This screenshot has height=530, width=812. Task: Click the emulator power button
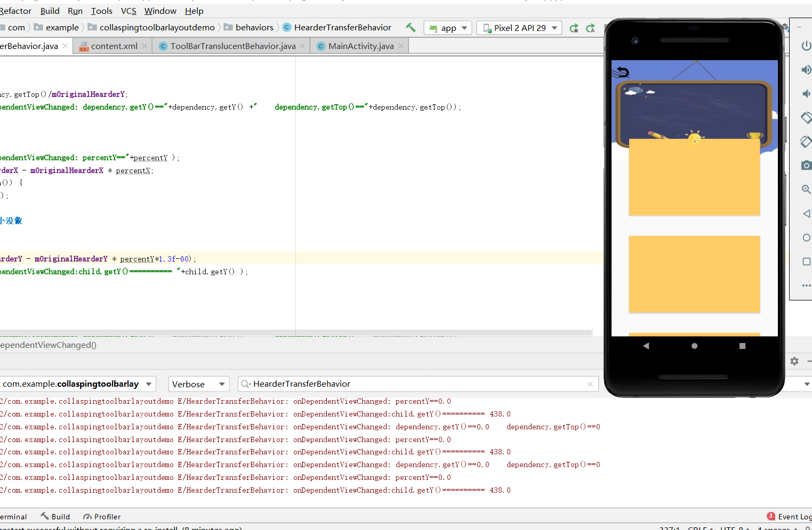coord(806,46)
